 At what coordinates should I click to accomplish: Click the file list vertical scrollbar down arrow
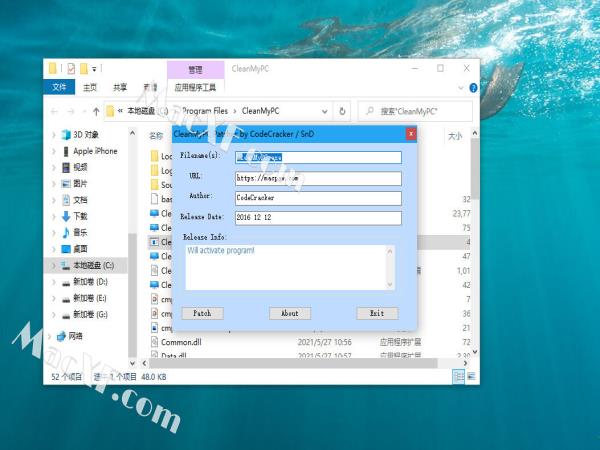475,352
